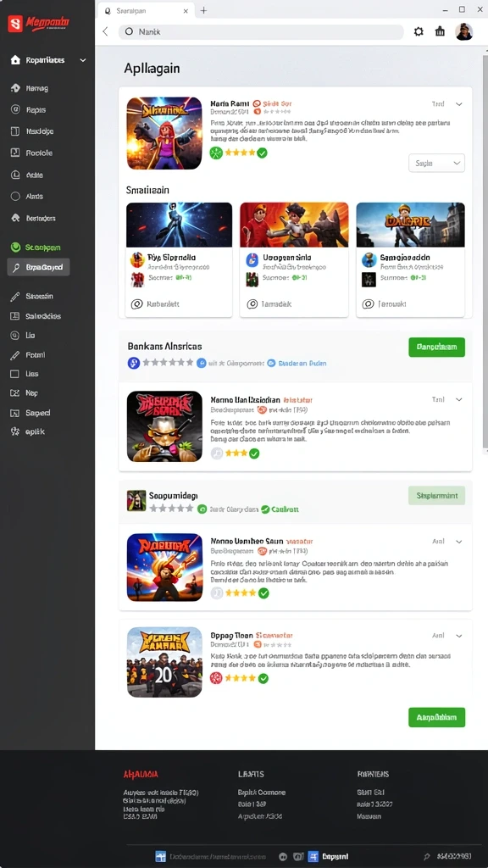
Task: Select the Alads circle icon
Action: click(x=15, y=196)
